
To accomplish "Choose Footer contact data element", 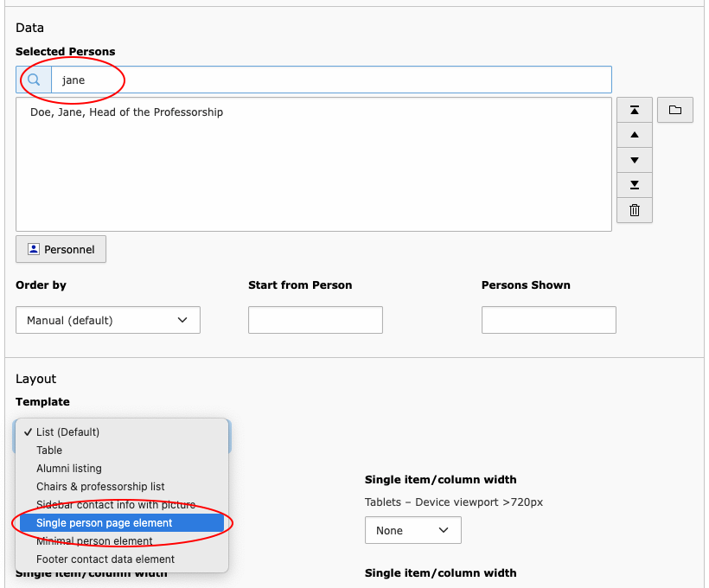I will coord(105,559).
